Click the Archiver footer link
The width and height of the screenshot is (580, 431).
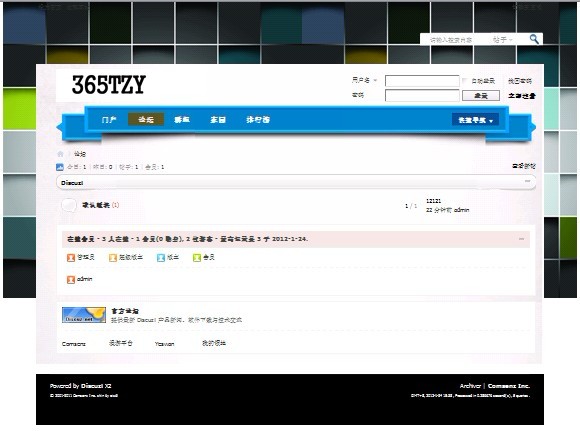[470, 386]
